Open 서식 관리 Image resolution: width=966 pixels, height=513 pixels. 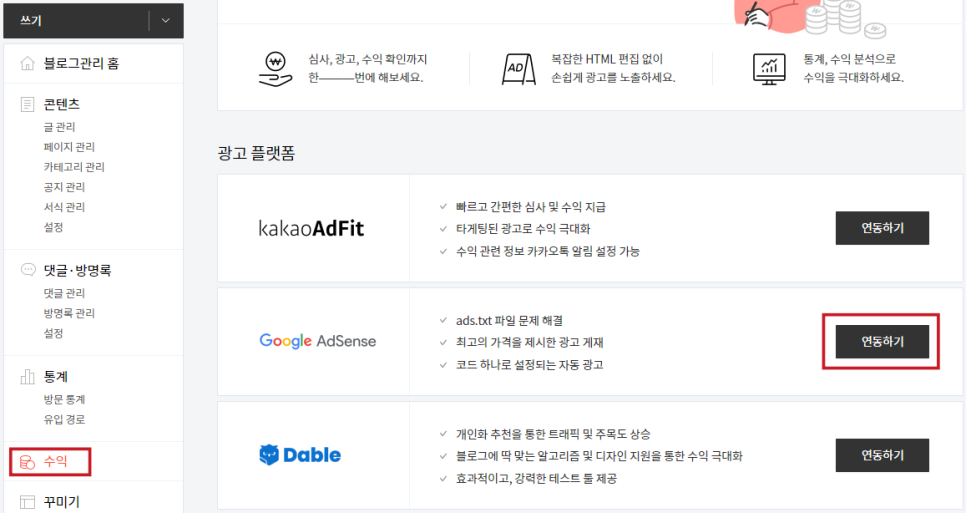pos(64,207)
